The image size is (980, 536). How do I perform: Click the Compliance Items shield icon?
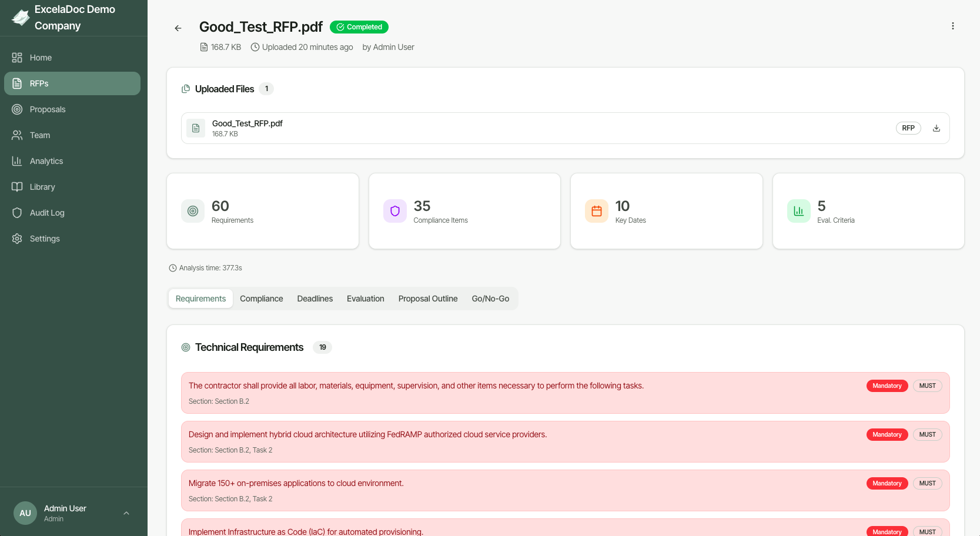point(395,211)
